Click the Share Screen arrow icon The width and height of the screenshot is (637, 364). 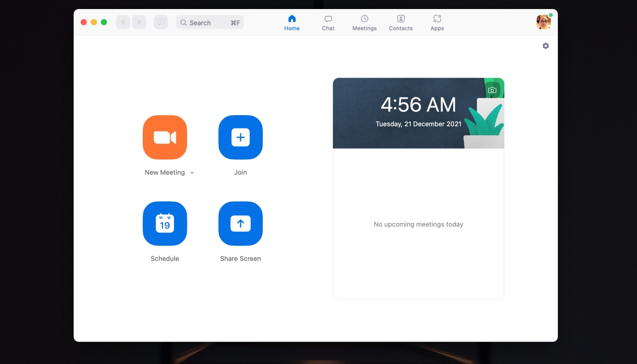click(x=240, y=223)
